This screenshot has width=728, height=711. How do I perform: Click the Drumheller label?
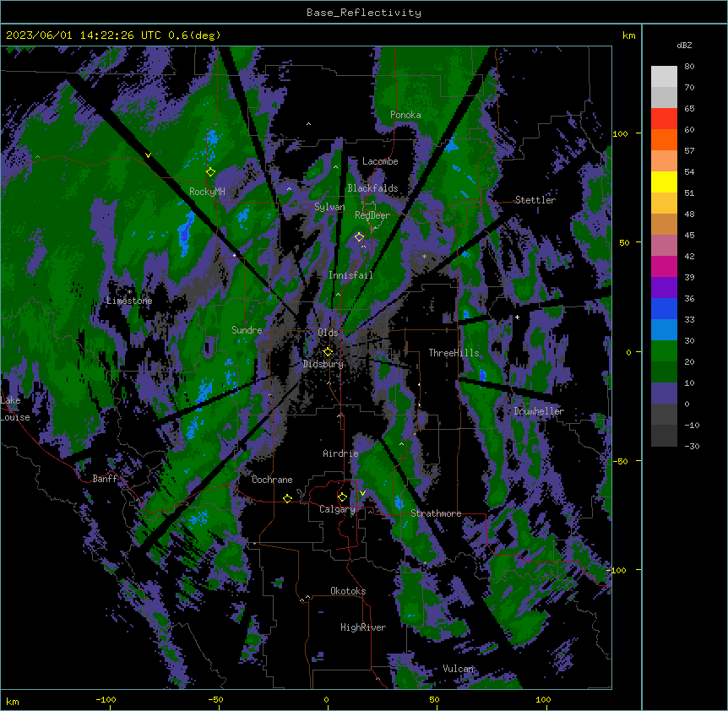tap(539, 411)
